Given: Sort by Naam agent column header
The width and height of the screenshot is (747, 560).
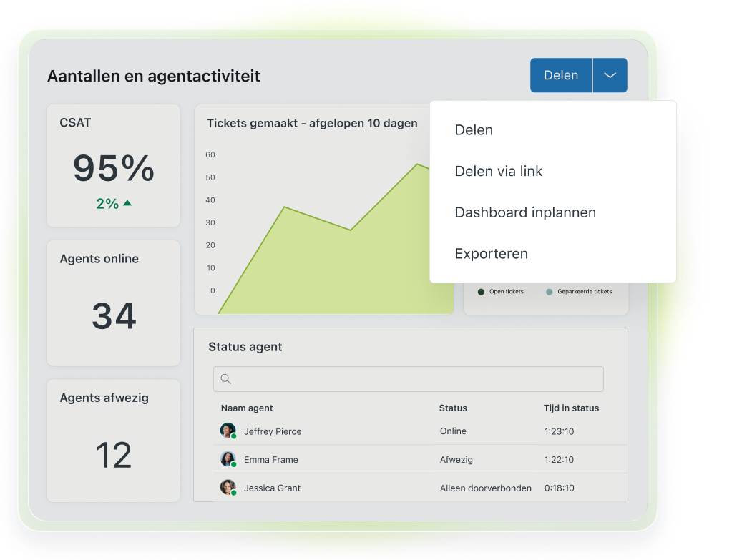Looking at the screenshot, I should pos(247,408).
